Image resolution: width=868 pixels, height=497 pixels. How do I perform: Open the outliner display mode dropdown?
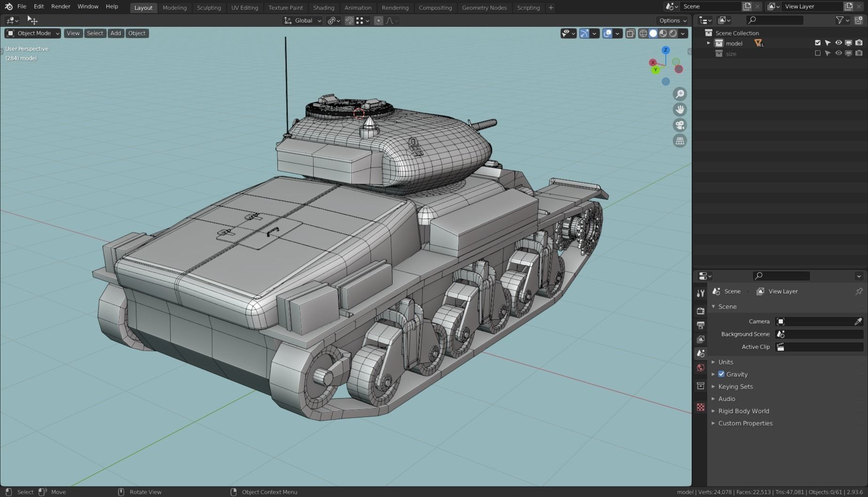pos(725,20)
